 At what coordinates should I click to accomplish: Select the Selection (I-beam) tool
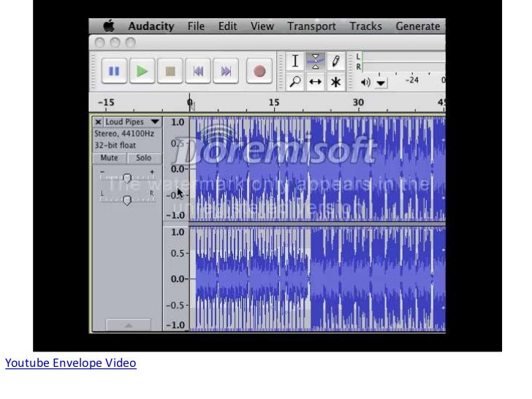(295, 61)
